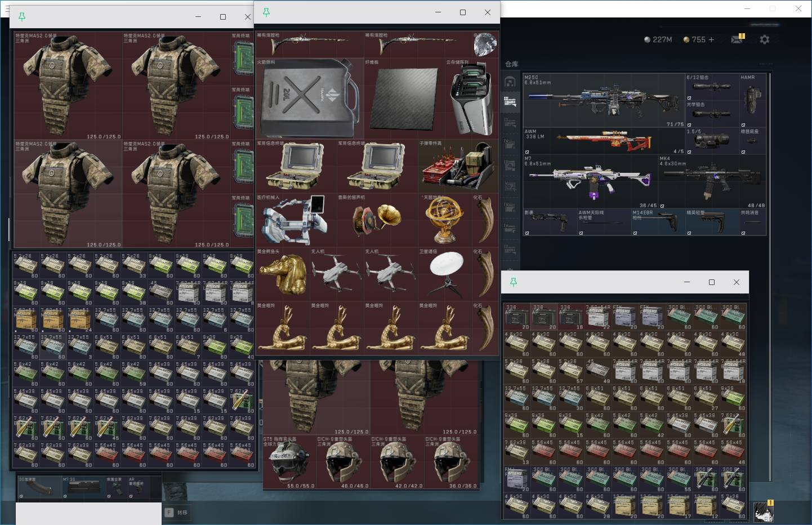The height and width of the screenshot is (525, 812).
Task: Select the first backpack storage tab in the sidebar
Action: [x=510, y=82]
